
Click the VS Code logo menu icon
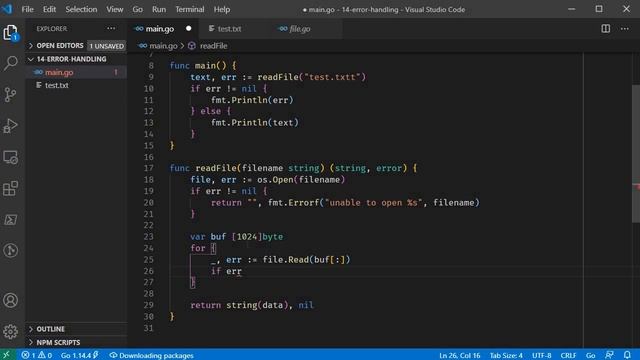[x=7, y=9]
